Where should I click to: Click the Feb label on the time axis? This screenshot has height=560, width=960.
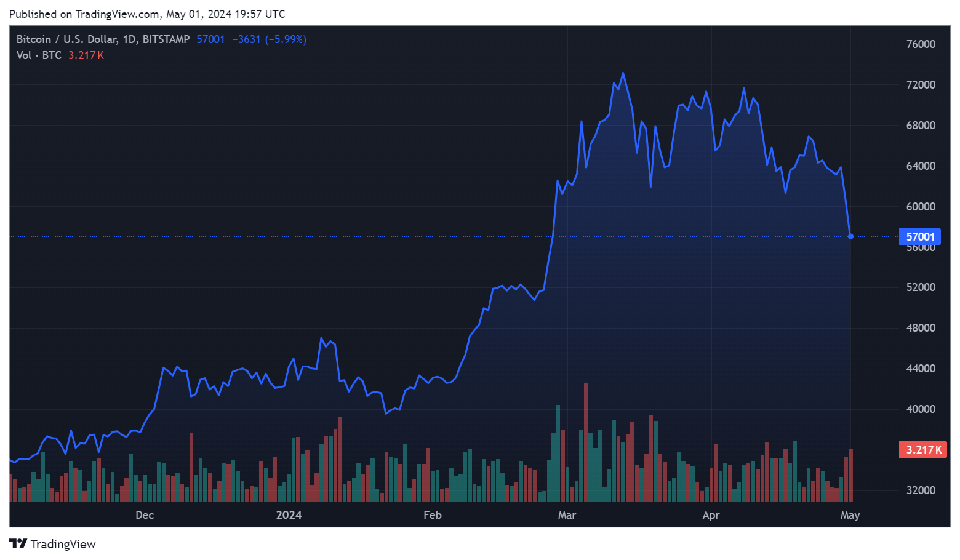(x=432, y=515)
